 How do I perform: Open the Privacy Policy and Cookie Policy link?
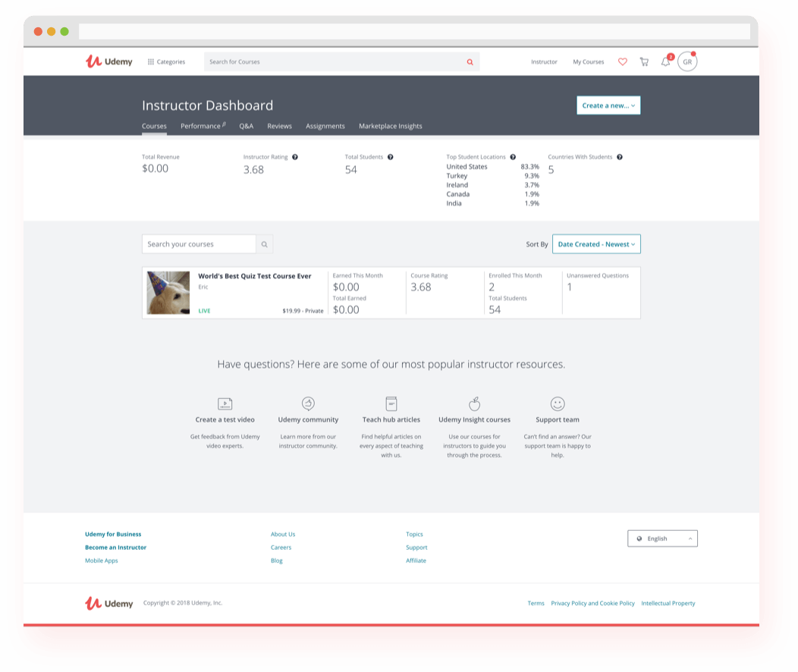click(x=592, y=604)
